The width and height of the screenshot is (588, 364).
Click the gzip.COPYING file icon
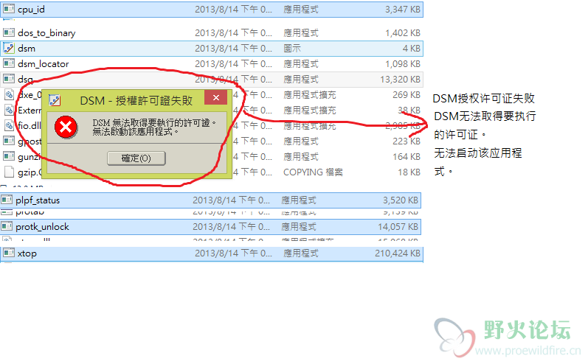(9, 172)
